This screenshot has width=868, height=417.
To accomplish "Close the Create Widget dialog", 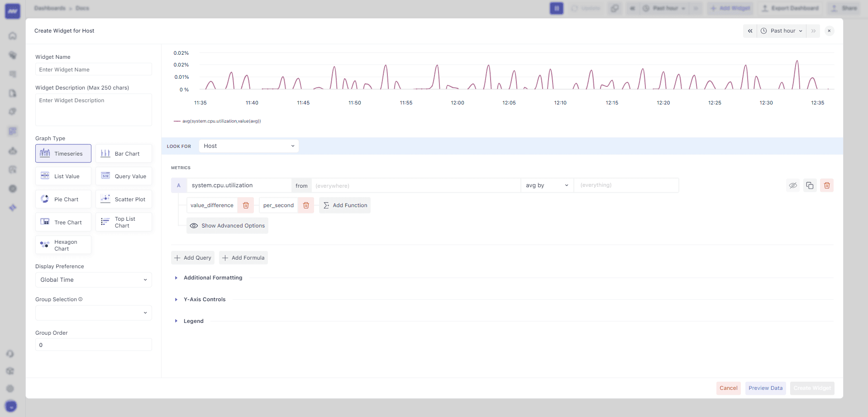I will pyautogui.click(x=829, y=31).
